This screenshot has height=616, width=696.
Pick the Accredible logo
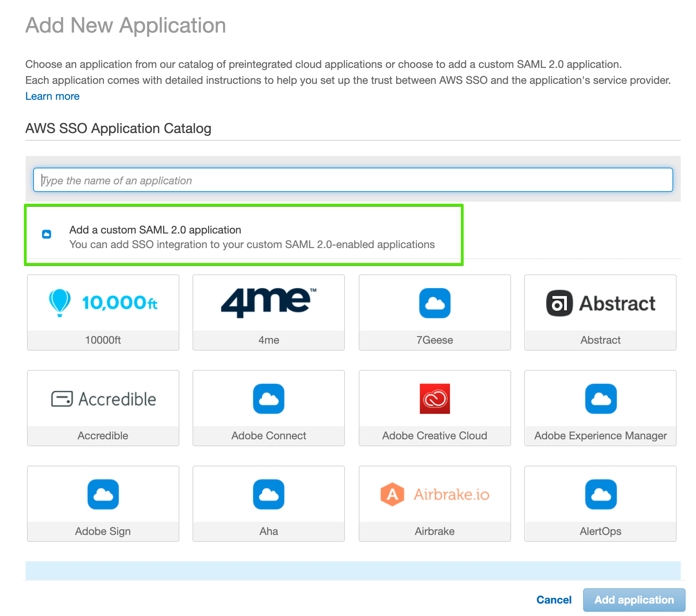pos(103,399)
